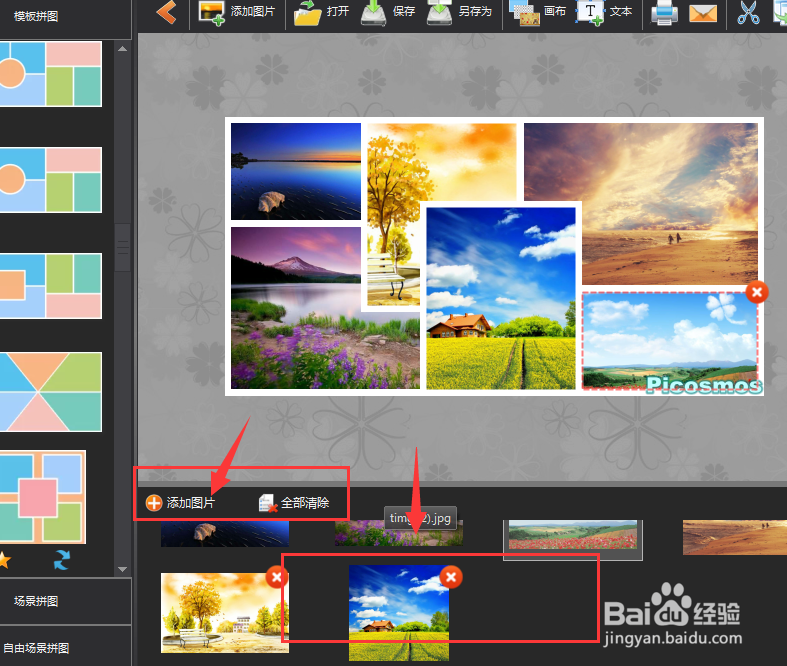This screenshot has height=666, width=787.
Task: Open the 自由场景拼图 section
Action: click(36, 648)
